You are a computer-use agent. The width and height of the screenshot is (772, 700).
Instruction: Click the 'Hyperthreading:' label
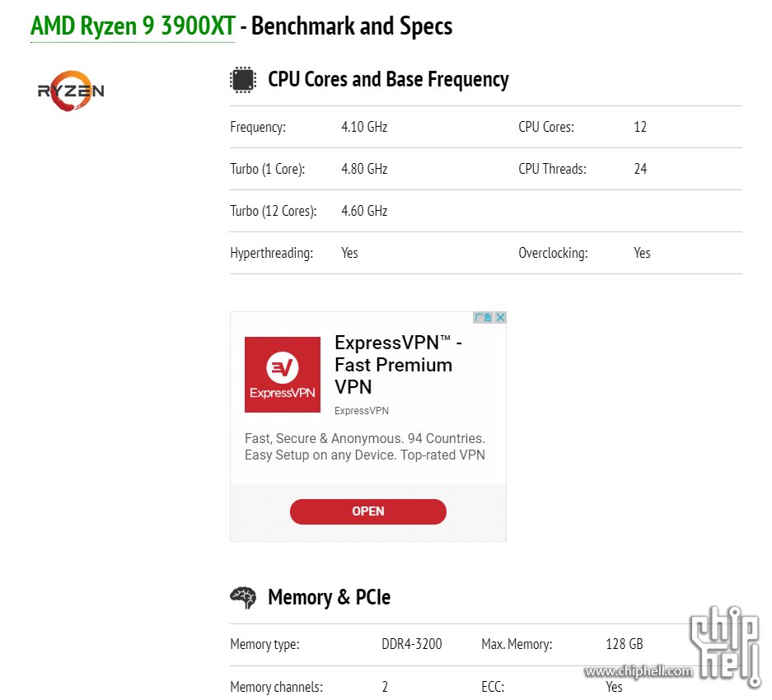271,253
